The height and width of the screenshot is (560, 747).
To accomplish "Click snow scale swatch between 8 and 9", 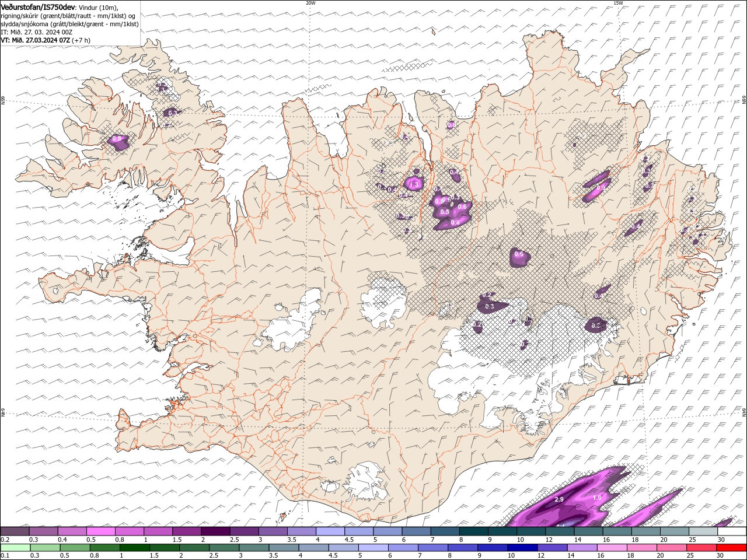I will point(474,531).
